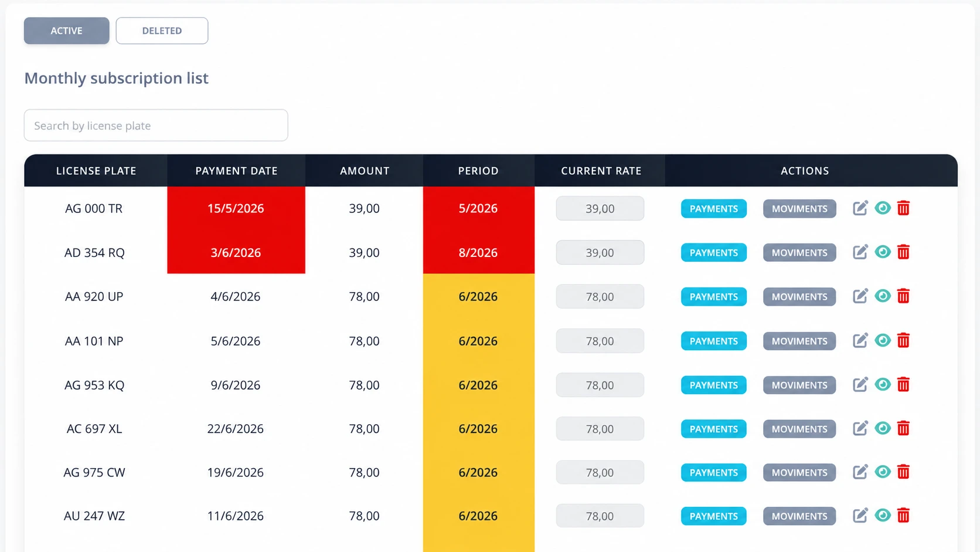
Task: Select the 22/6/2026 payment date cell
Action: 236,429
